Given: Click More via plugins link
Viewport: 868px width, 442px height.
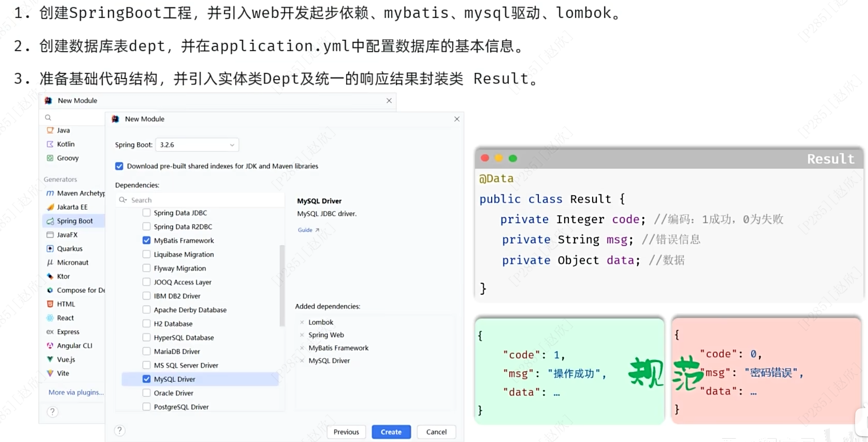Looking at the screenshot, I should [x=76, y=392].
